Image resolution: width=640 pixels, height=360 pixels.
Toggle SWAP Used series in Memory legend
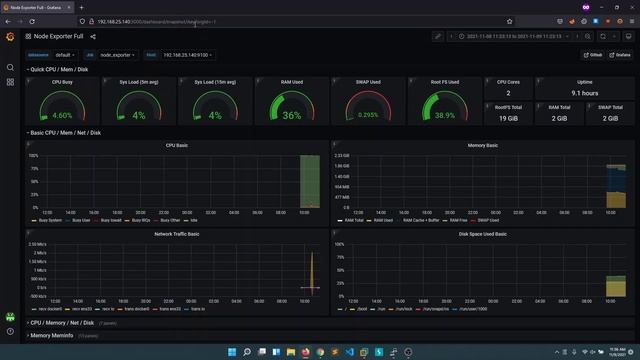point(485,220)
